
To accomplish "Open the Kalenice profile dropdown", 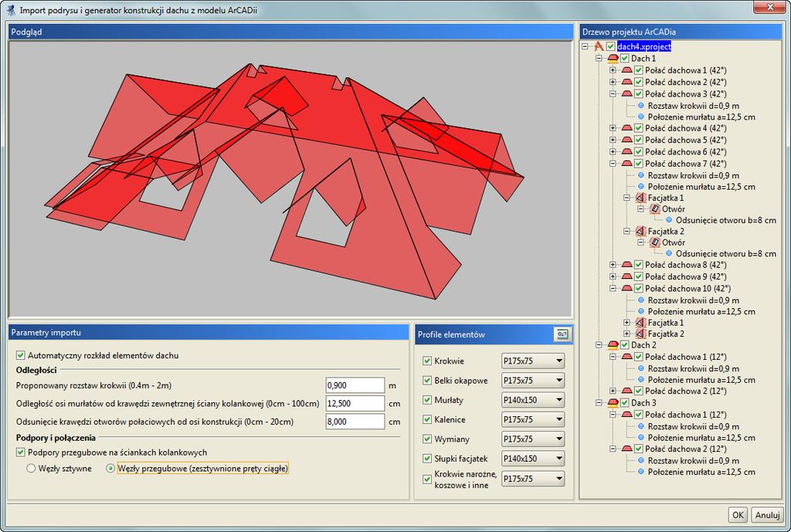I will (x=533, y=419).
